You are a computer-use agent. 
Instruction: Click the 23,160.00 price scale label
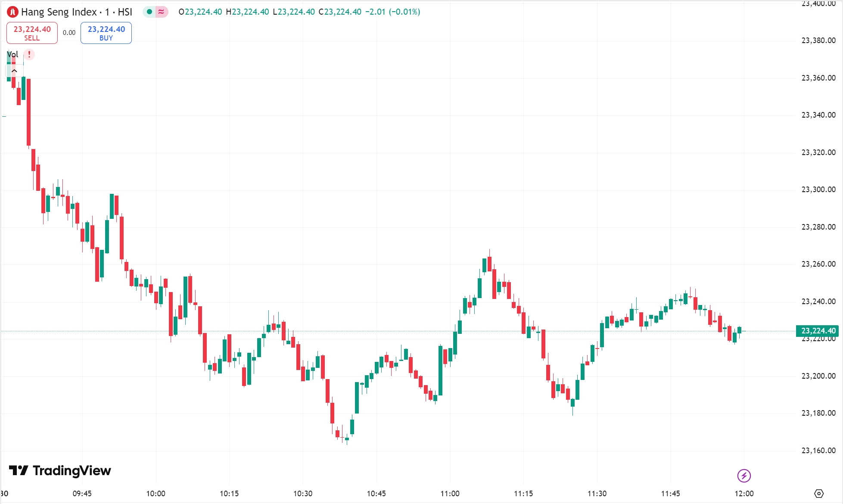pos(818,451)
